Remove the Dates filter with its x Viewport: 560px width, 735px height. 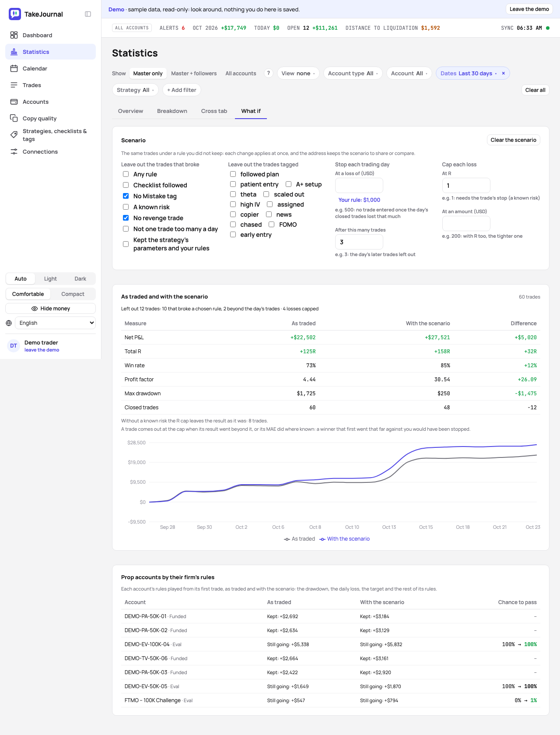click(x=503, y=73)
